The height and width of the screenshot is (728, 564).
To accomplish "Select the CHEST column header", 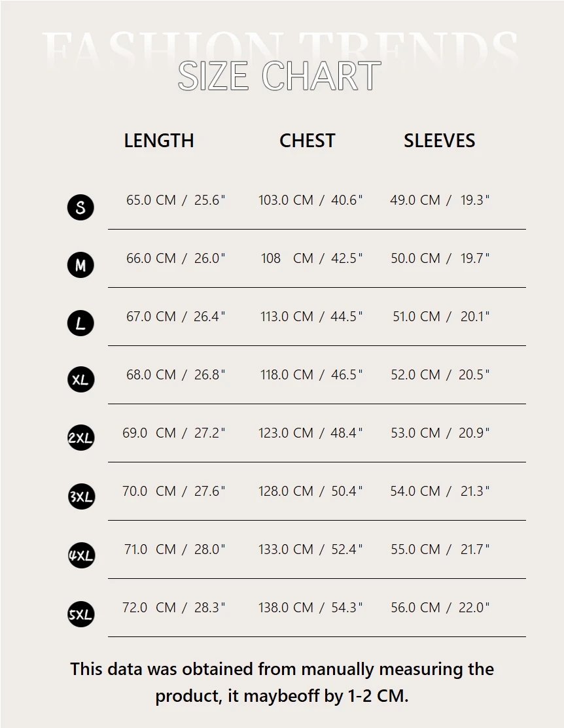I will (307, 141).
